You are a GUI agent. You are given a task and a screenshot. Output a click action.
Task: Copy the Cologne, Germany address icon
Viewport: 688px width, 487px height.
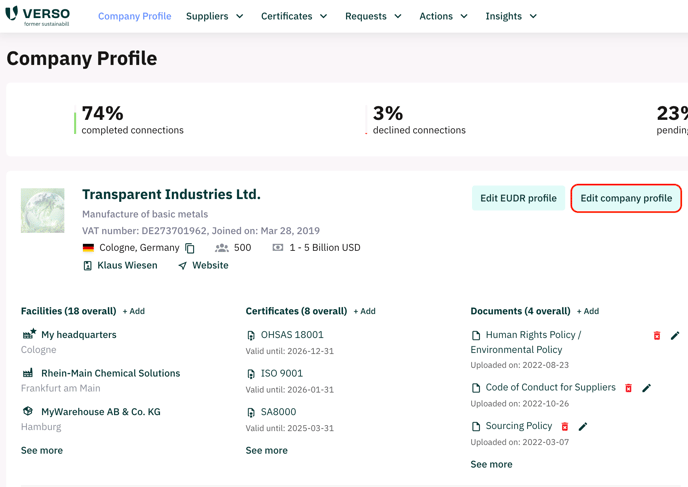pyautogui.click(x=190, y=248)
